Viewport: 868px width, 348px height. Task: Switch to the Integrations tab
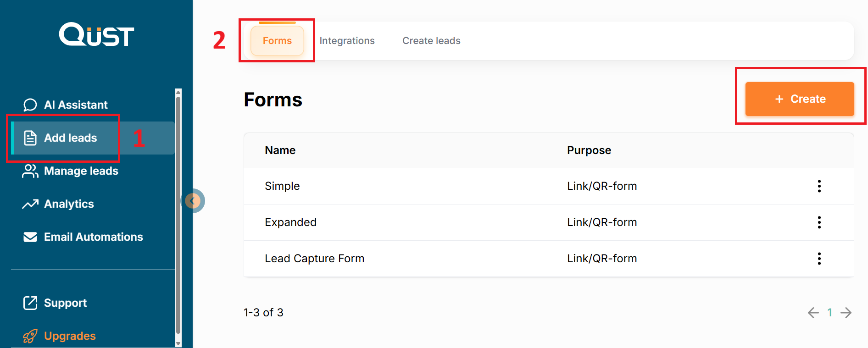347,41
